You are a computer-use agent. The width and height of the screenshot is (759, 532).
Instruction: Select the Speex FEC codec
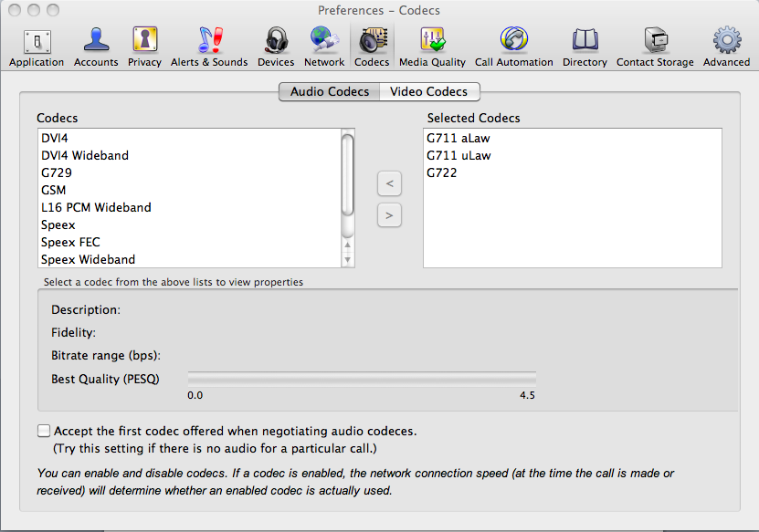(190, 243)
